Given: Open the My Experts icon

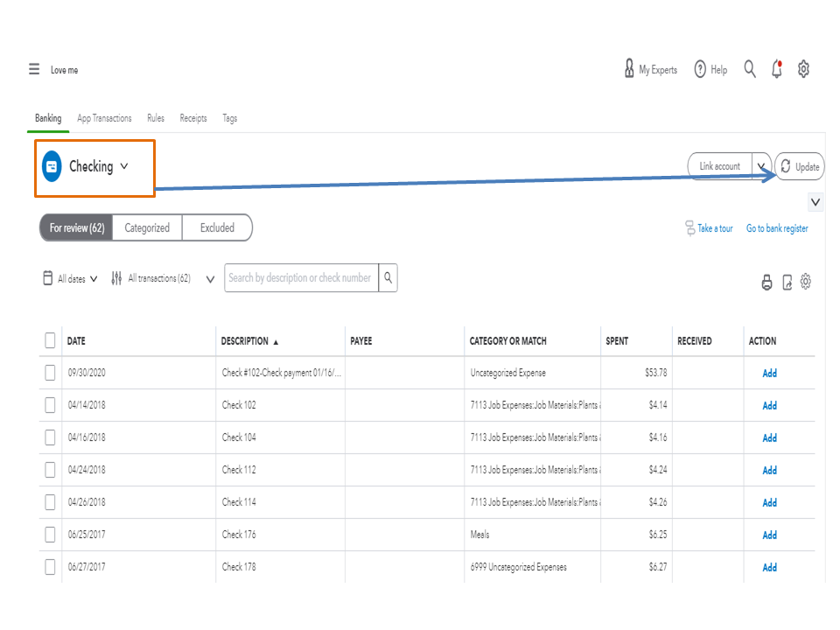Looking at the screenshot, I should (629, 69).
